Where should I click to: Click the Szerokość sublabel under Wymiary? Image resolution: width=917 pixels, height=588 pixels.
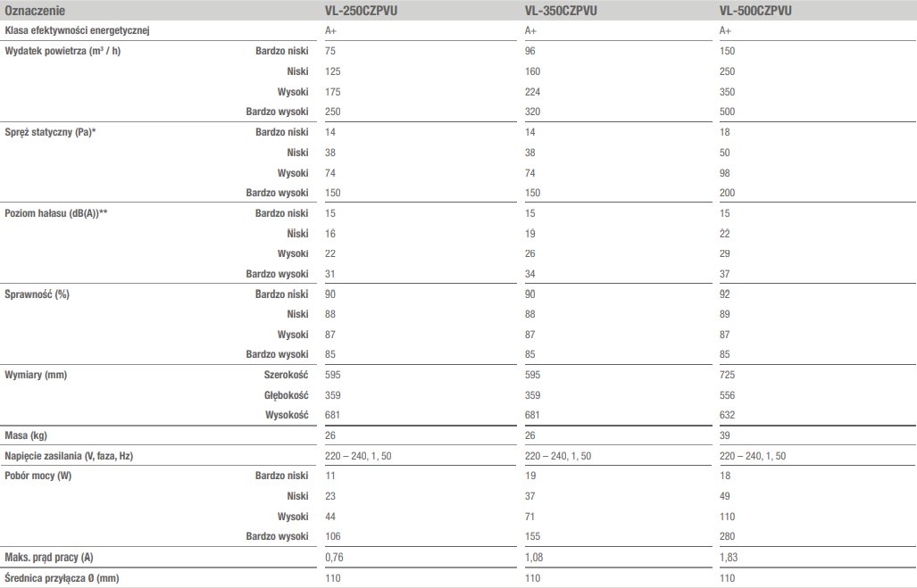point(286,375)
